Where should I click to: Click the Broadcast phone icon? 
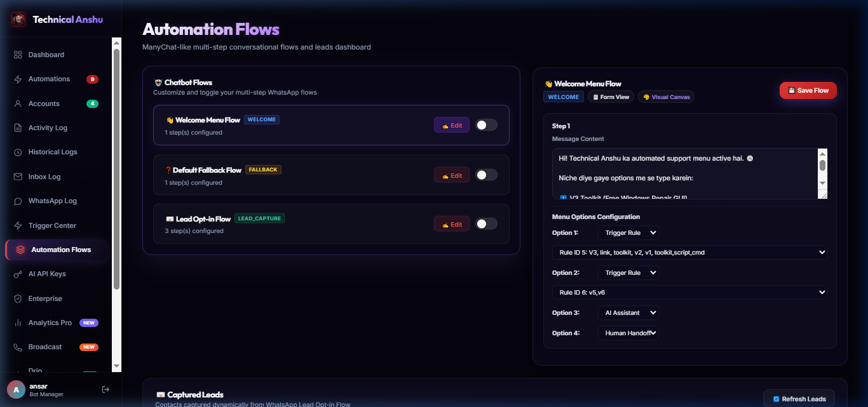(18, 347)
